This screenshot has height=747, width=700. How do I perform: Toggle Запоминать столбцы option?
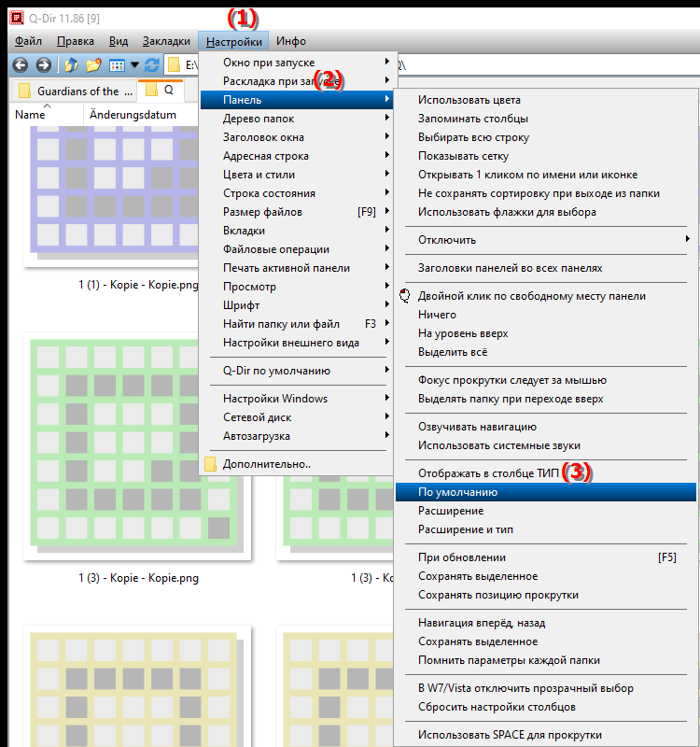546,119
